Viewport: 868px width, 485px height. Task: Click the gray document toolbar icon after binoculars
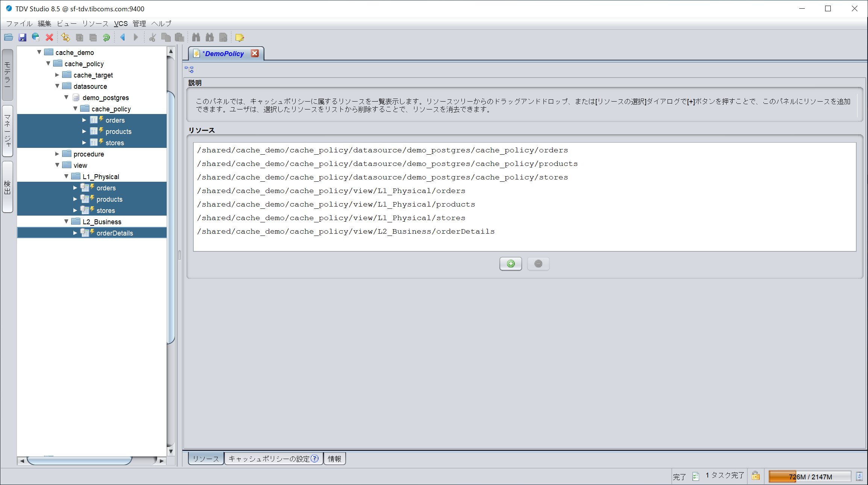(223, 37)
